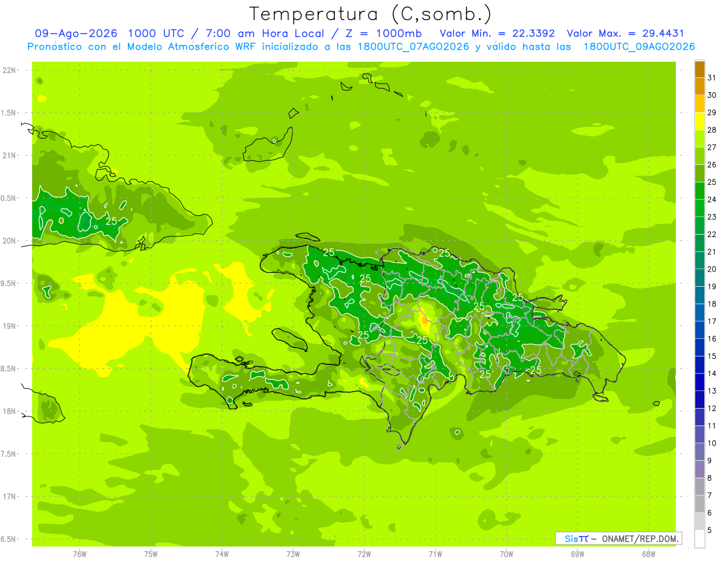728x562 pixels.
Task: Click the '7.5N' latitude tick label
Action: pos(9,454)
